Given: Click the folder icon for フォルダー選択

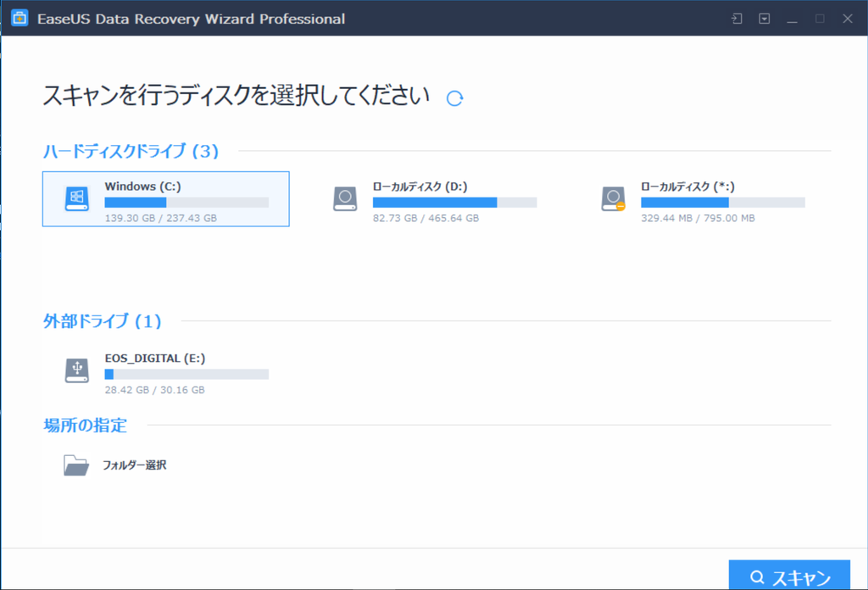Looking at the screenshot, I should point(75,465).
